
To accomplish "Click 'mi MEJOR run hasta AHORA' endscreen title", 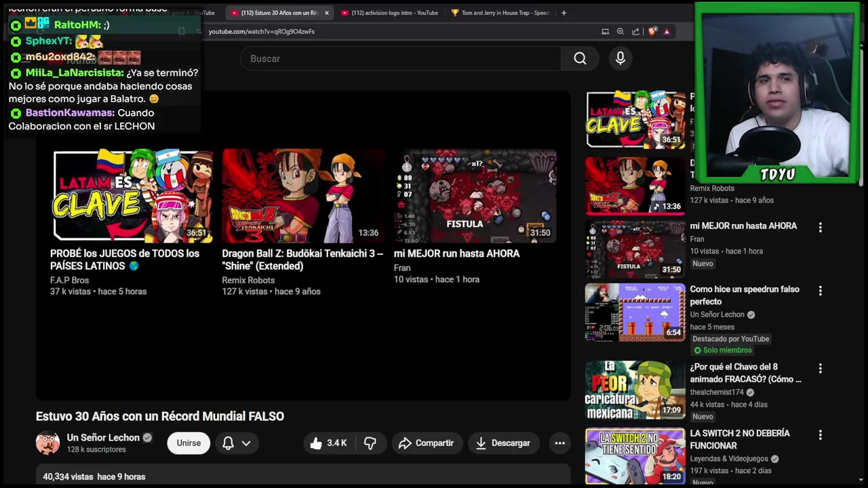I will point(456,253).
